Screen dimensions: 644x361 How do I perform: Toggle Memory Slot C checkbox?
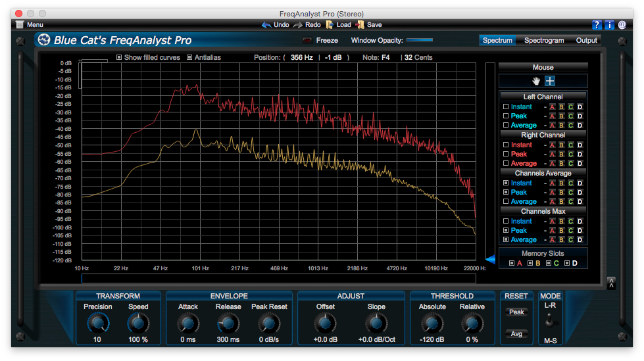[x=549, y=263]
